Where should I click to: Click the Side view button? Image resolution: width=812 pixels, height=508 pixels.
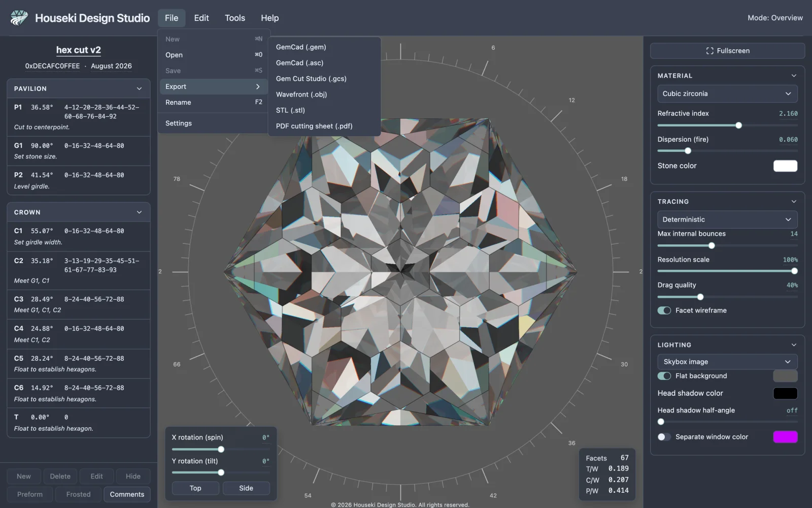[246, 488]
